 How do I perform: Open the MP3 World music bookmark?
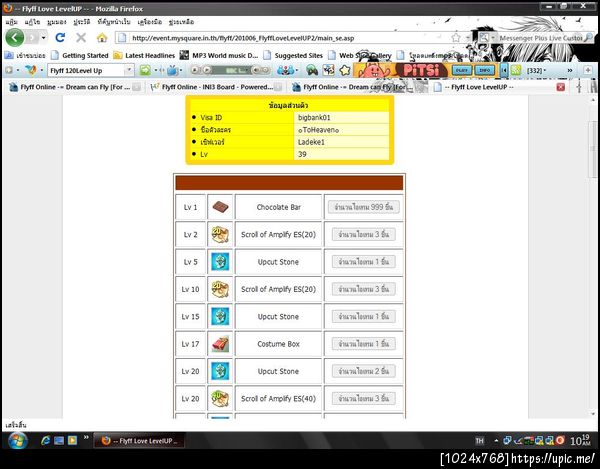tap(219, 55)
